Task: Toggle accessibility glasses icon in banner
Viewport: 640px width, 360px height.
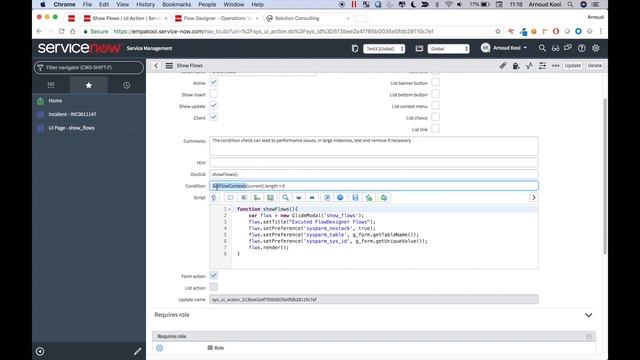Action: point(555,48)
